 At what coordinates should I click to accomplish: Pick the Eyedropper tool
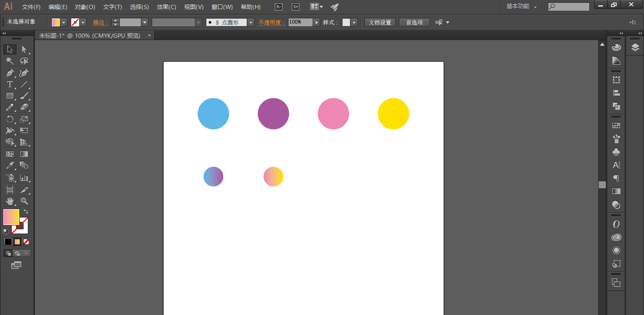click(10, 165)
